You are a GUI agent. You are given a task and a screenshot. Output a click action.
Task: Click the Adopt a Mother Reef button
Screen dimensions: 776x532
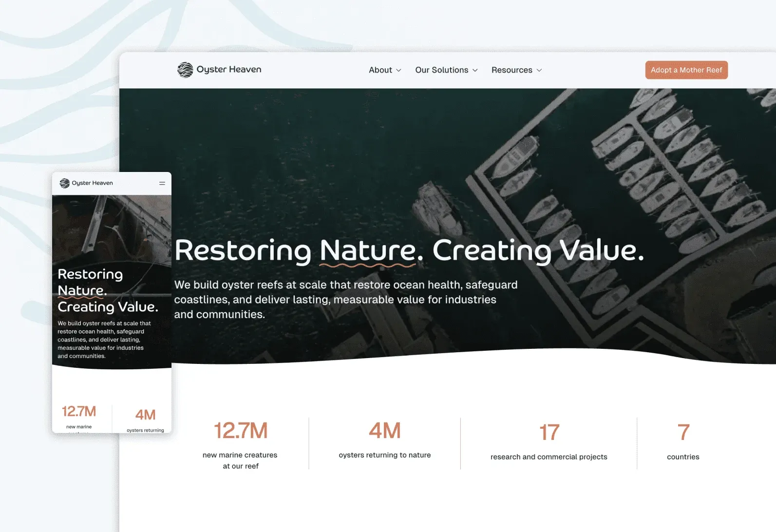[686, 70]
